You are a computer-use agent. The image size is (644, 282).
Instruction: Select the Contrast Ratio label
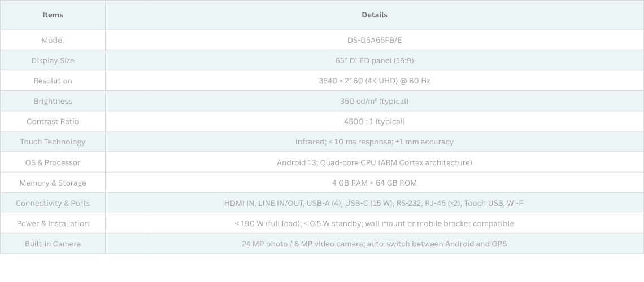click(x=53, y=121)
